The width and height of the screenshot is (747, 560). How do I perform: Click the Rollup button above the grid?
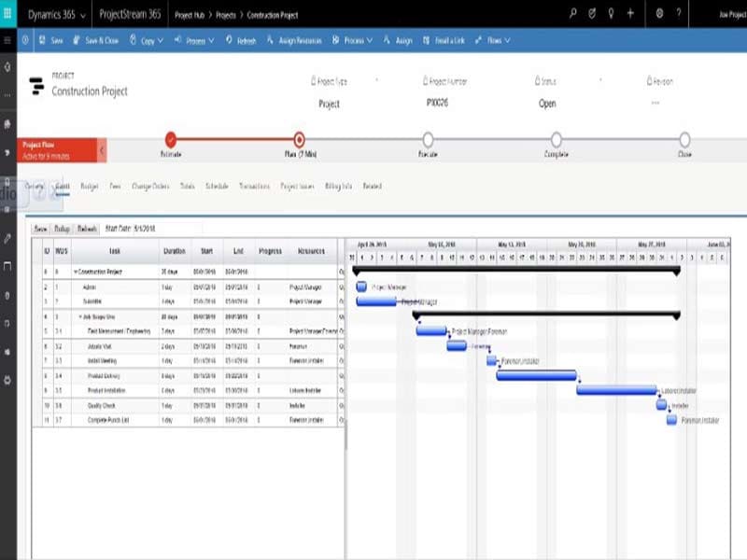[x=63, y=228]
